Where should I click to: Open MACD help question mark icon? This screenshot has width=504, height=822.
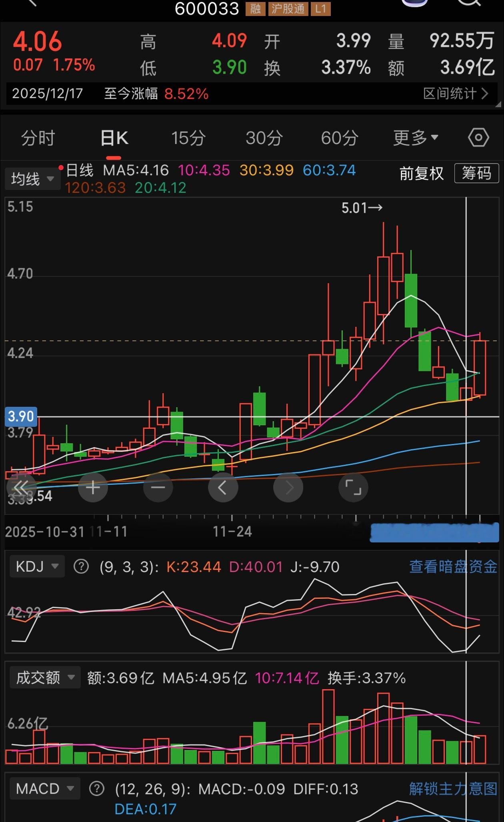[x=96, y=789]
